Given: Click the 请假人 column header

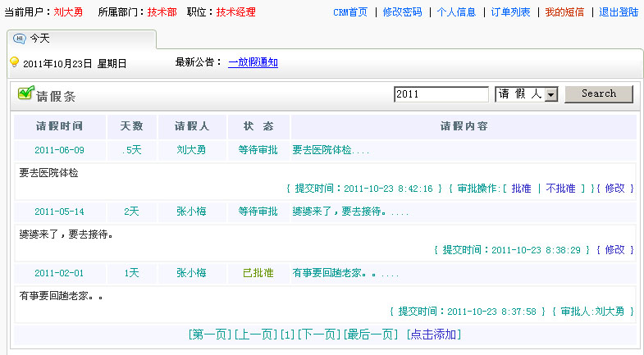Looking at the screenshot, I should pos(192,126).
